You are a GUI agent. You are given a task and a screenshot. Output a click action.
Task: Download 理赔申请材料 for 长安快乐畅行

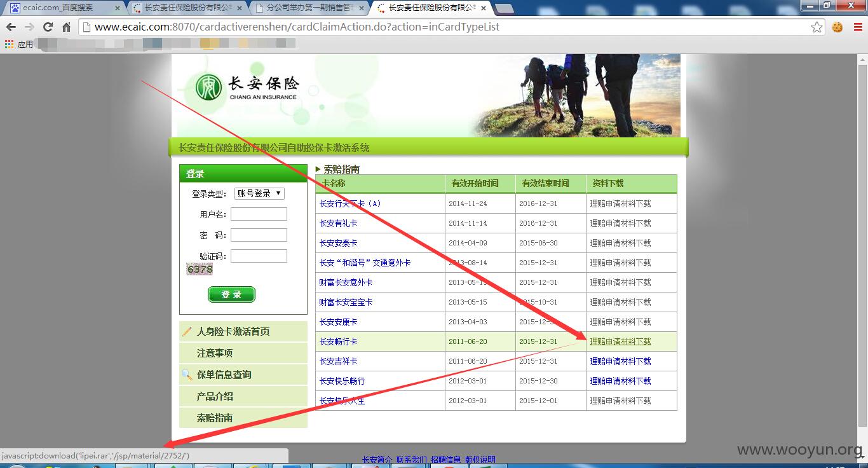click(x=620, y=381)
